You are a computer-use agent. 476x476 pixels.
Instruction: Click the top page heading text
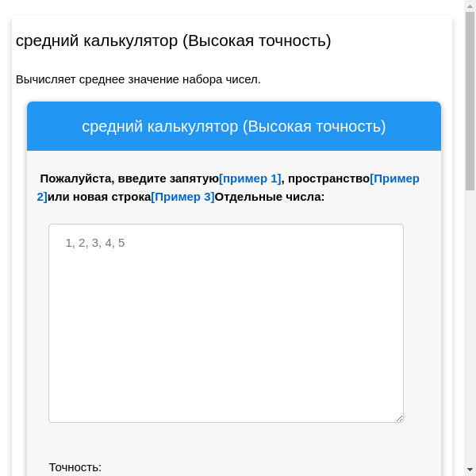(x=173, y=40)
